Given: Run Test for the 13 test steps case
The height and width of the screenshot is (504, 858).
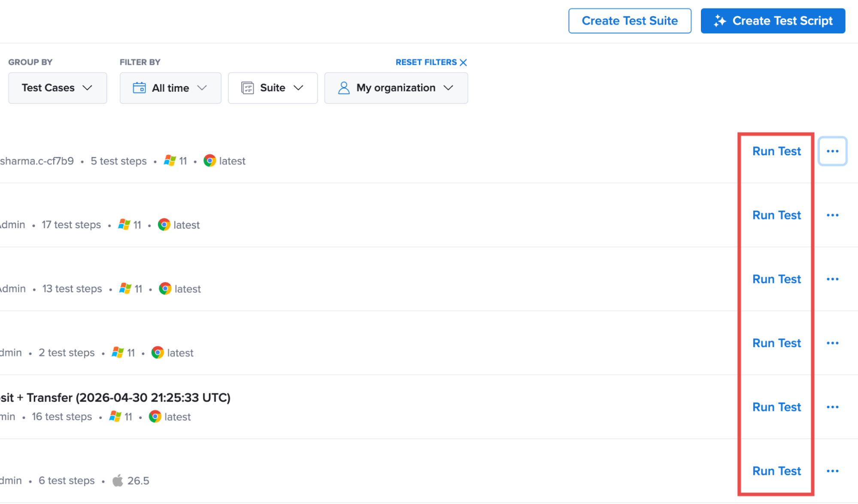Looking at the screenshot, I should tap(776, 279).
